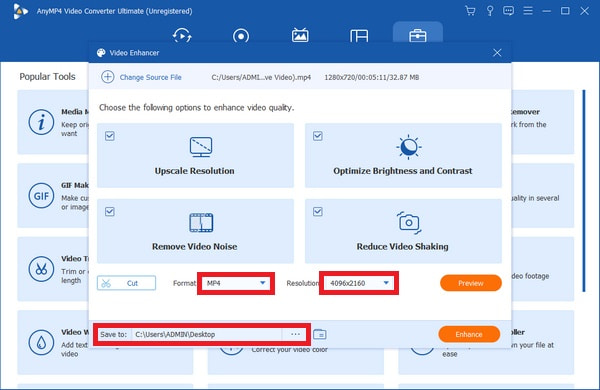Click the Save to path field
Screen dimensions: 600x390
[x=207, y=335]
